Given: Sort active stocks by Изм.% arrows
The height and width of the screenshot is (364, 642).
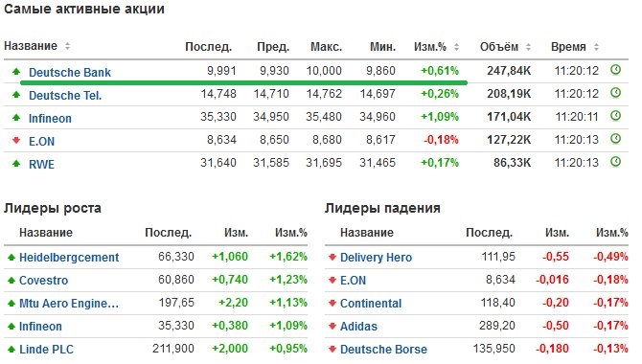Looking at the screenshot, I should (456, 47).
